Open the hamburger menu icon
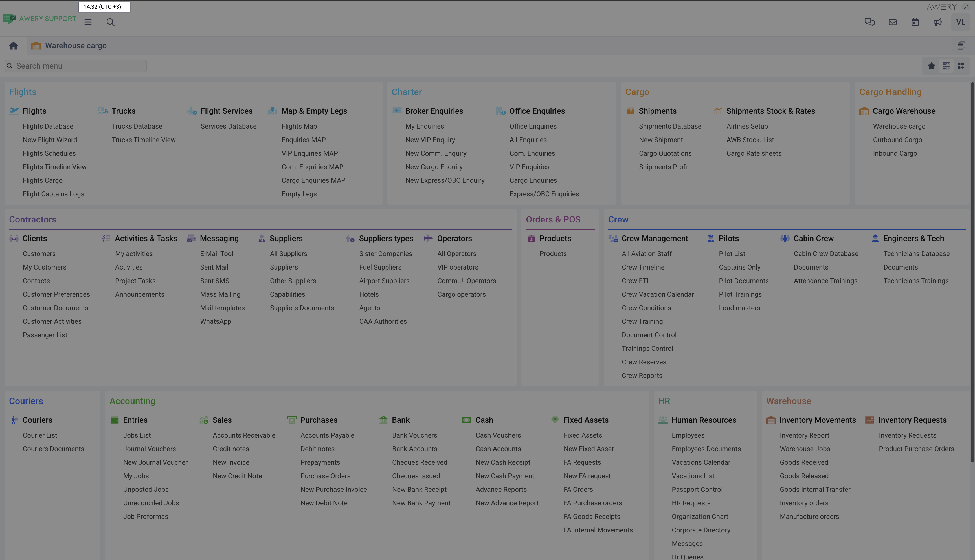This screenshot has height=560, width=975. pos(88,22)
